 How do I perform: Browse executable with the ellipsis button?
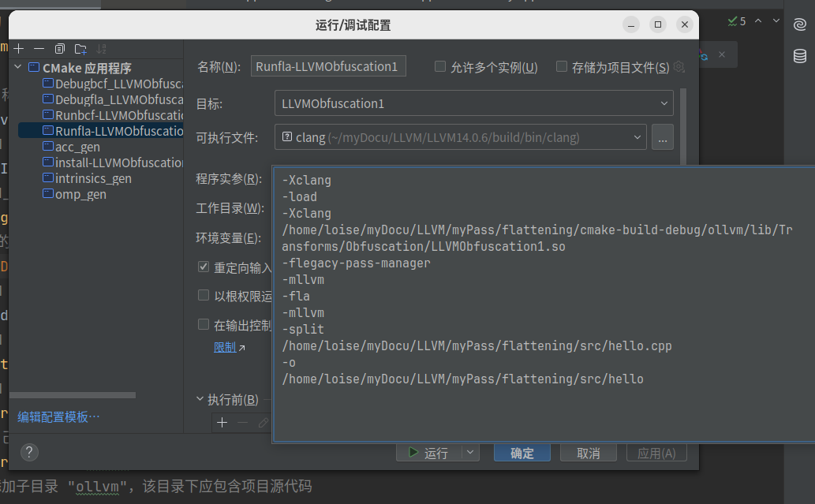pos(662,137)
